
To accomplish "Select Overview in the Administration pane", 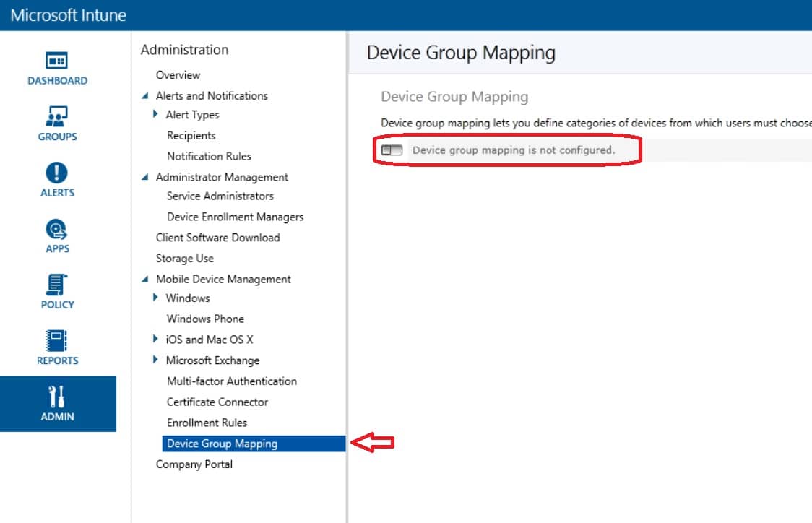I will coord(178,74).
